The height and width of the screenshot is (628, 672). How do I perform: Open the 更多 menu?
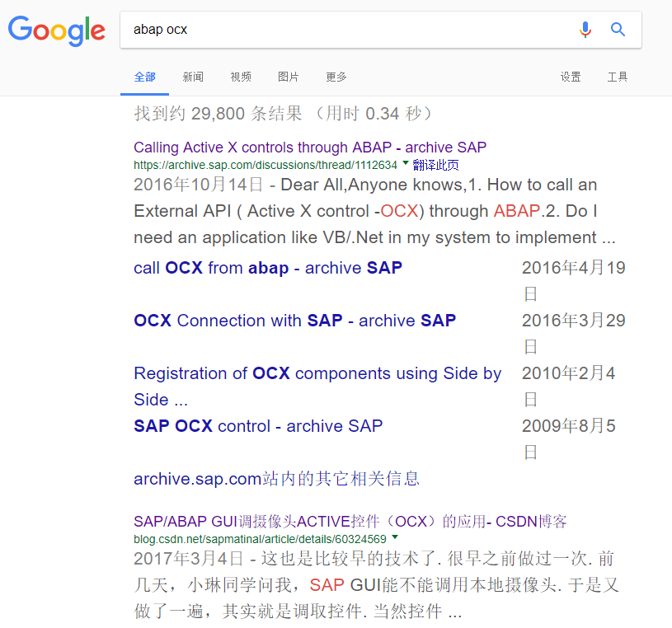pyautogui.click(x=336, y=77)
